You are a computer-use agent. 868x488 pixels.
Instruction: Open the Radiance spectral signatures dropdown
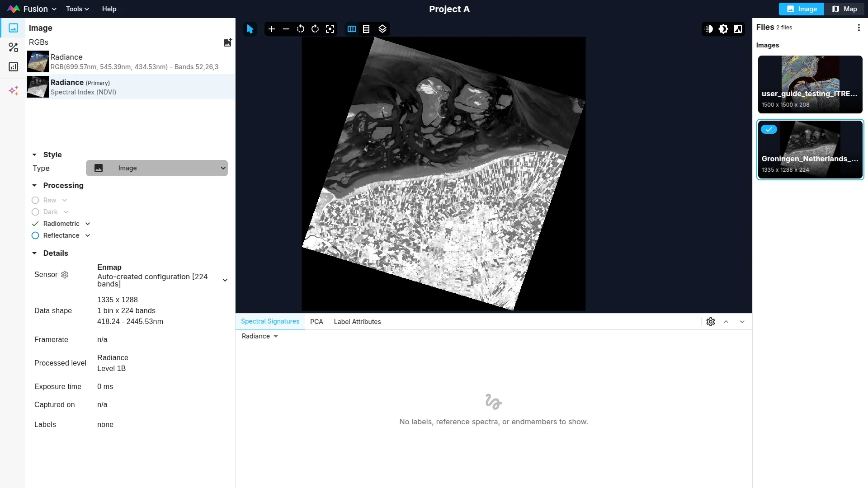click(259, 336)
